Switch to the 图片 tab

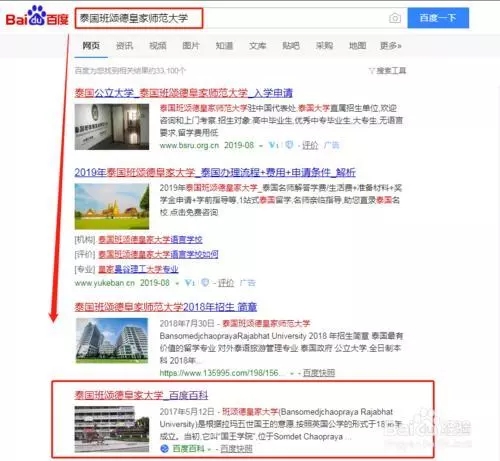coord(191,46)
